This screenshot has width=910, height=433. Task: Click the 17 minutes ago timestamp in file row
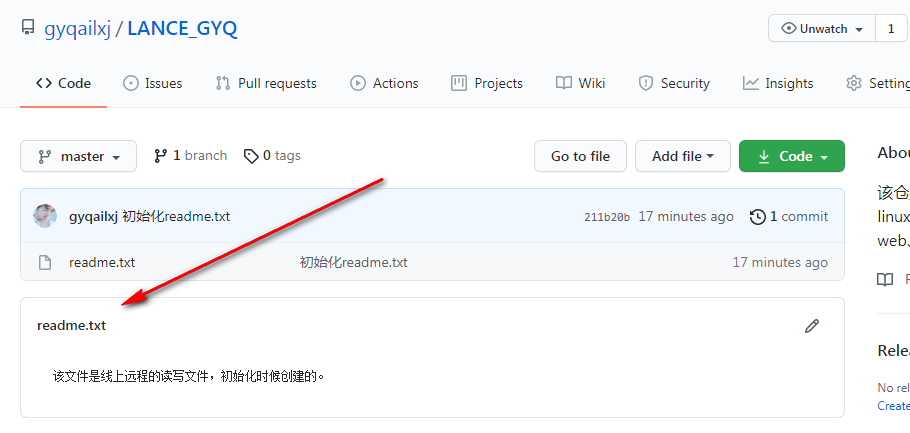pyautogui.click(x=780, y=262)
